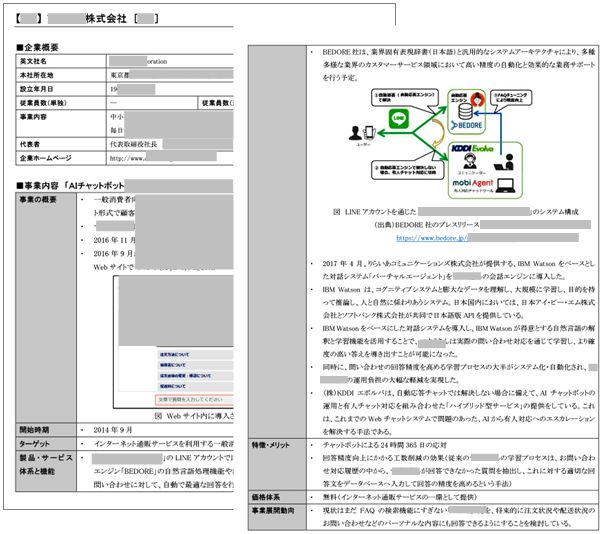Click the green LINE logo icon

point(398,118)
